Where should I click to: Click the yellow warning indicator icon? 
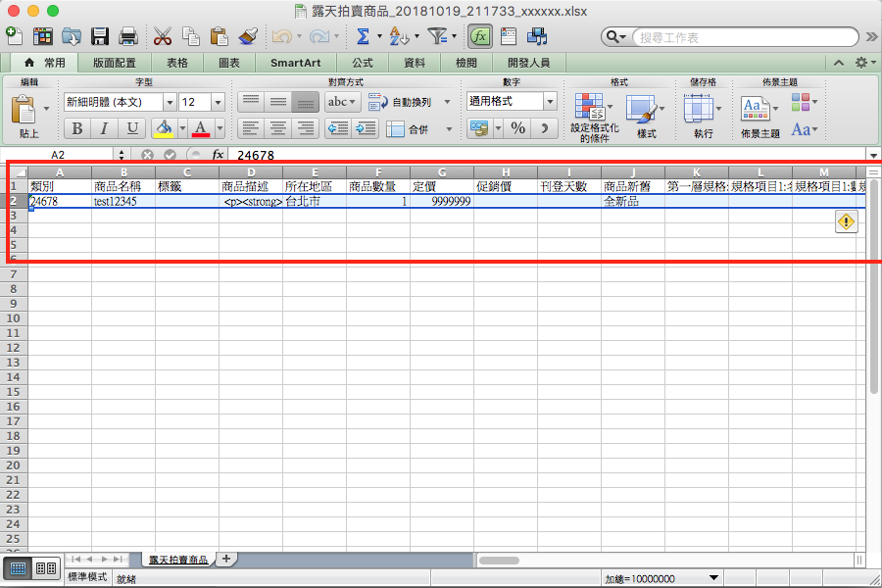pyautogui.click(x=846, y=222)
